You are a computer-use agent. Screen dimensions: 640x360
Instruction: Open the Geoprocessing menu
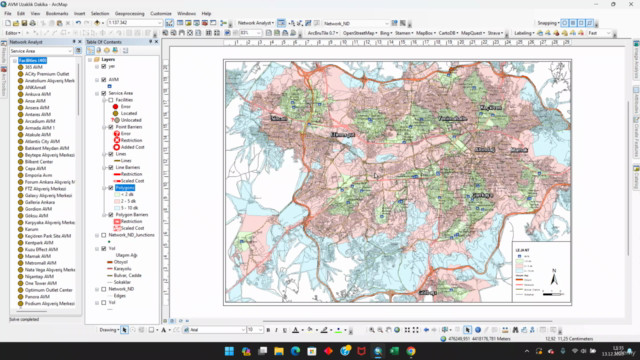tap(129, 13)
